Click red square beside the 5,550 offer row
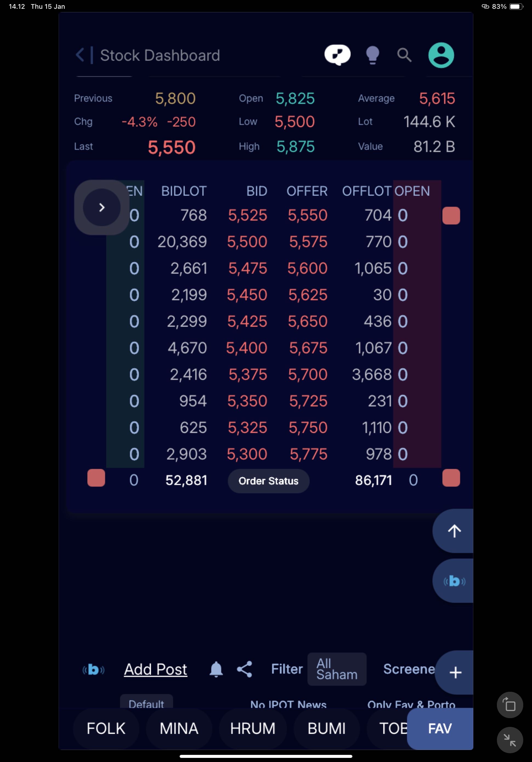 pos(451,216)
